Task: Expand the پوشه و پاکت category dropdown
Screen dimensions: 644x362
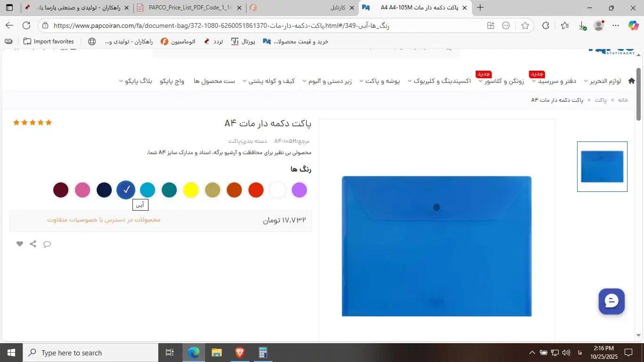Action: (381, 81)
